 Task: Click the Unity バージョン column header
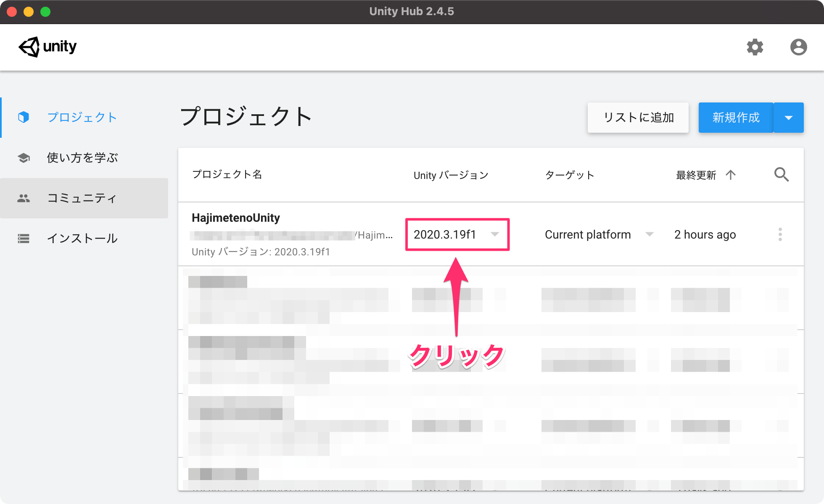click(x=451, y=175)
